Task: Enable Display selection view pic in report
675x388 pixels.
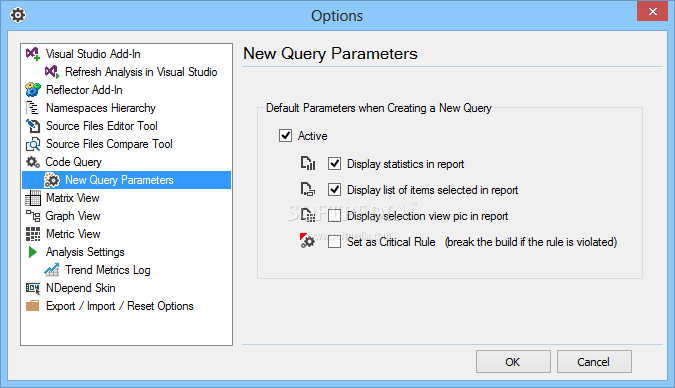Action: tap(334, 216)
